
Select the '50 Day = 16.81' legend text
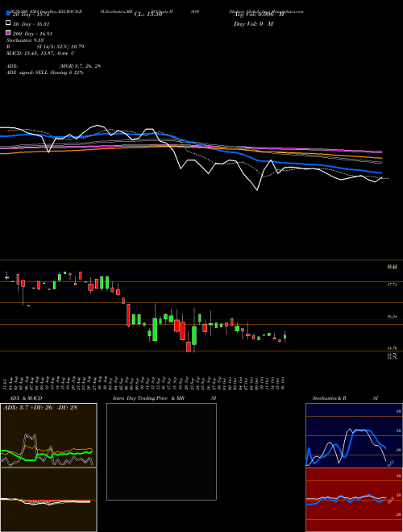pyautogui.click(x=31, y=24)
